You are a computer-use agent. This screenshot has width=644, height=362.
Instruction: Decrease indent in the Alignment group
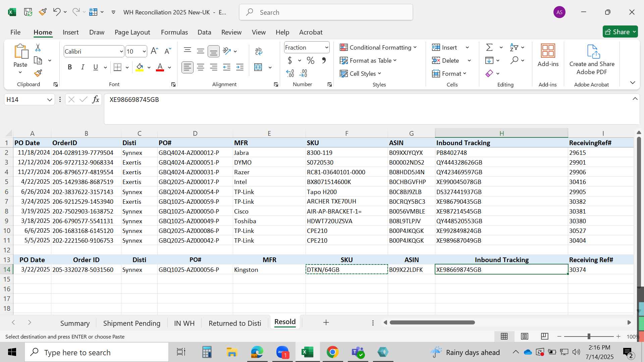click(227, 67)
